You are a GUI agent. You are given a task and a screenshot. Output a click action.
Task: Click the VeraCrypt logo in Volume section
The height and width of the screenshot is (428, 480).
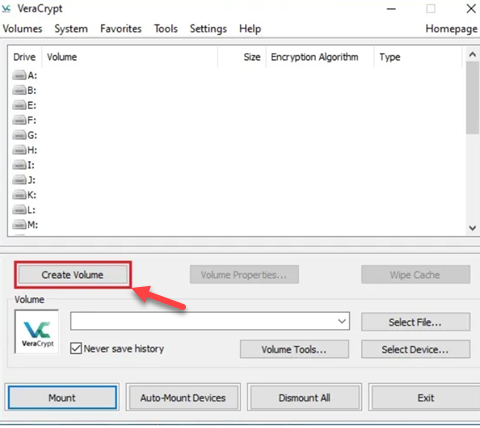(x=37, y=332)
